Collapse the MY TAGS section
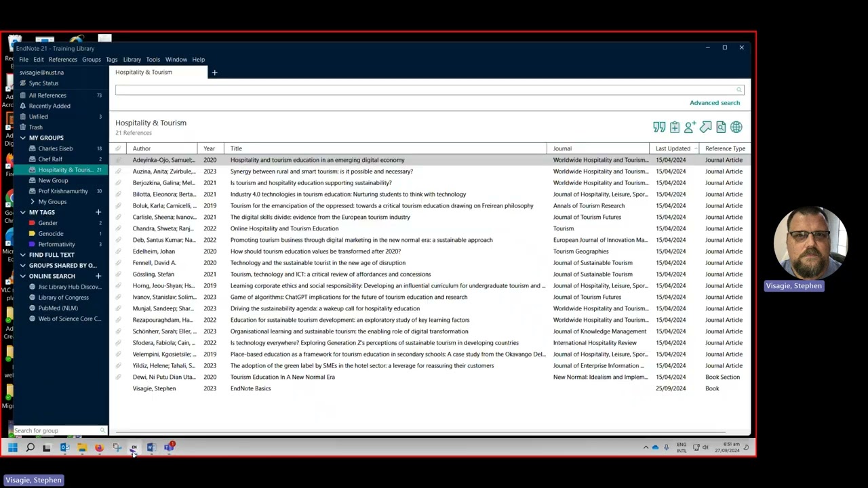 [x=22, y=213]
